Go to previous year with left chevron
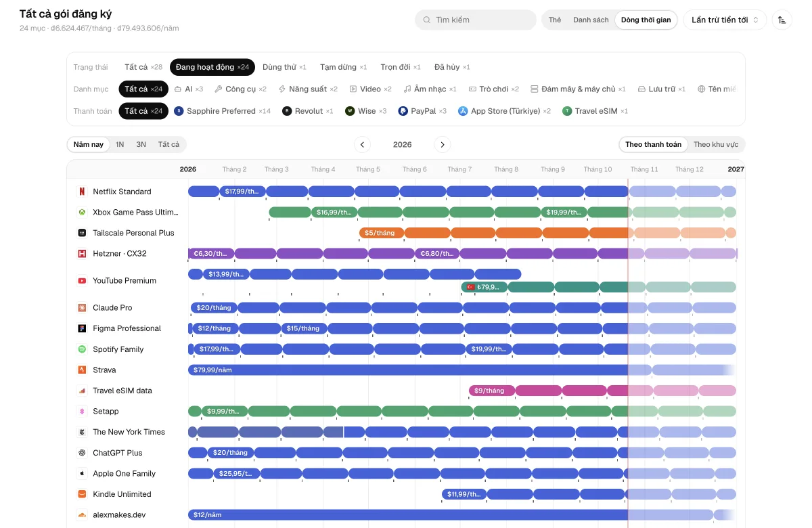Image resolution: width=812 pixels, height=528 pixels. [362, 144]
